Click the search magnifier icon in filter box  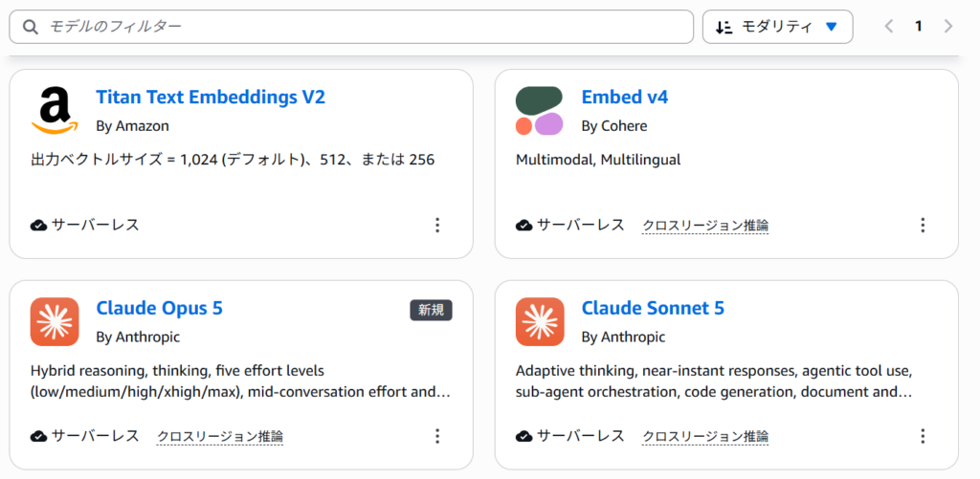point(30,27)
